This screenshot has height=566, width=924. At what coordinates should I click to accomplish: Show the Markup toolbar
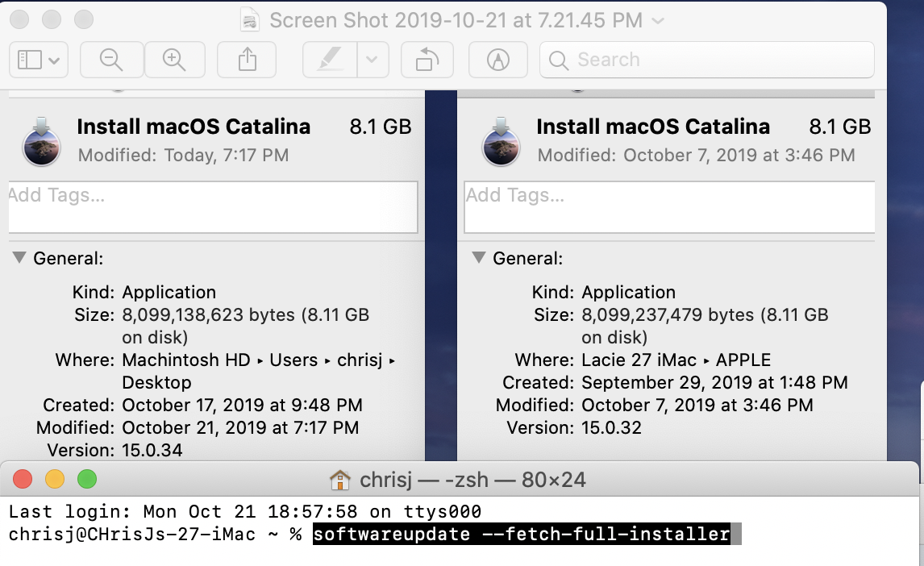pos(499,60)
